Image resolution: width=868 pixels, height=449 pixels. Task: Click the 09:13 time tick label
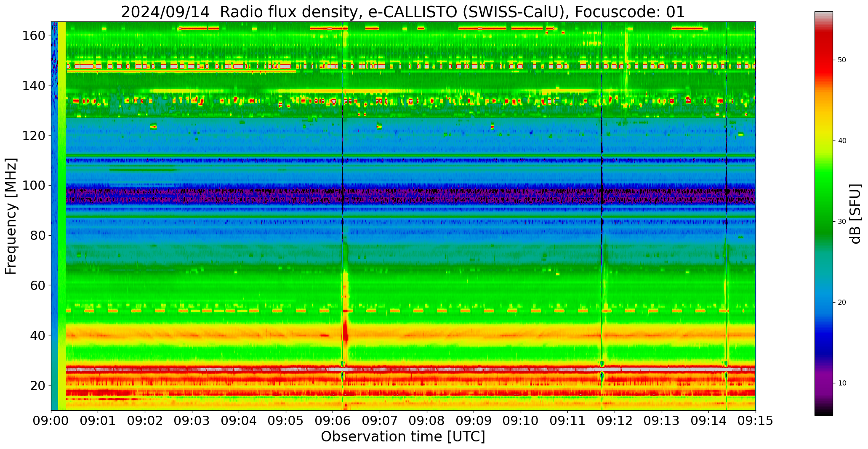tap(661, 421)
